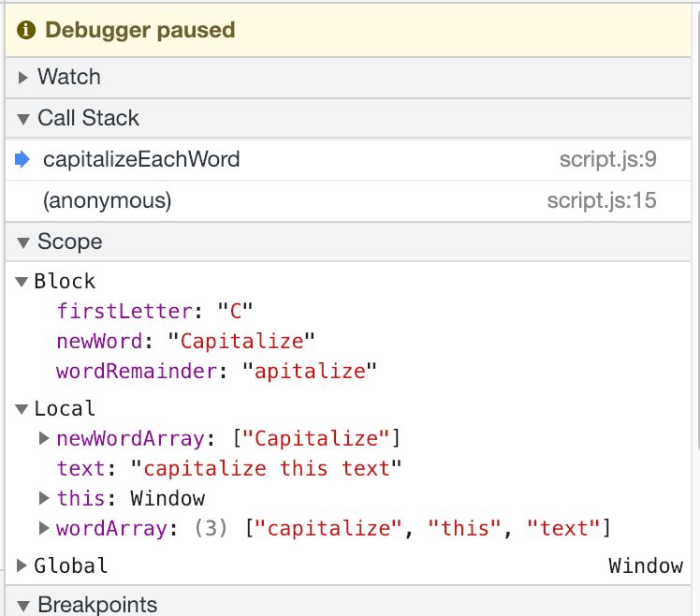
Task: Collapse the Block scope group
Action: click(x=22, y=282)
